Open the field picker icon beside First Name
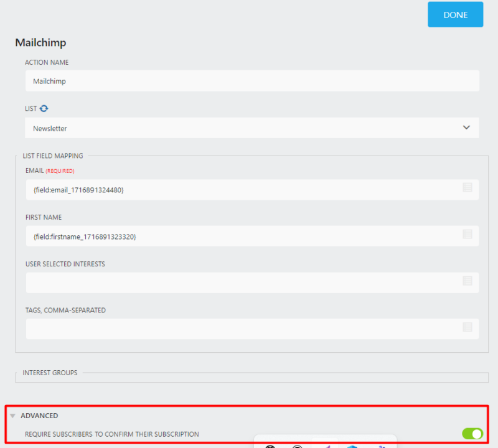498x448 pixels. click(x=467, y=235)
